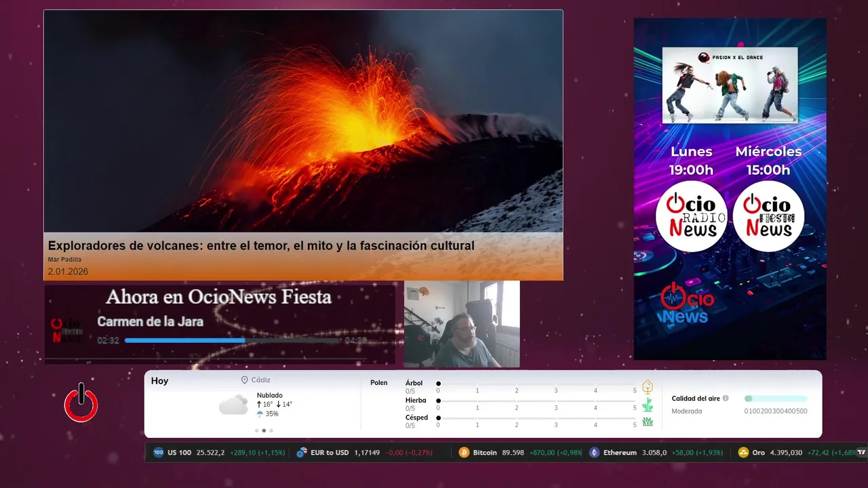
Task: Click the 'Nublado' weather condition text
Action: coord(270,395)
